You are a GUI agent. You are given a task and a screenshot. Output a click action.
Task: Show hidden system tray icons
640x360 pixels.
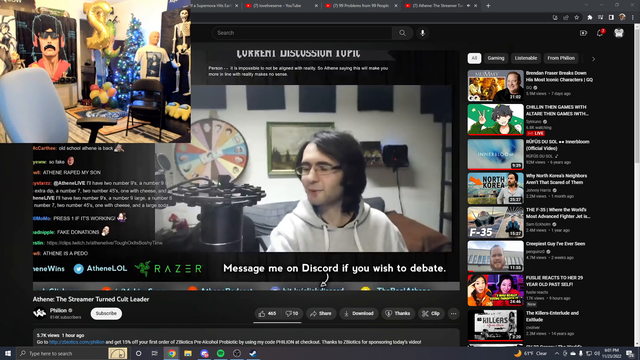557,353
